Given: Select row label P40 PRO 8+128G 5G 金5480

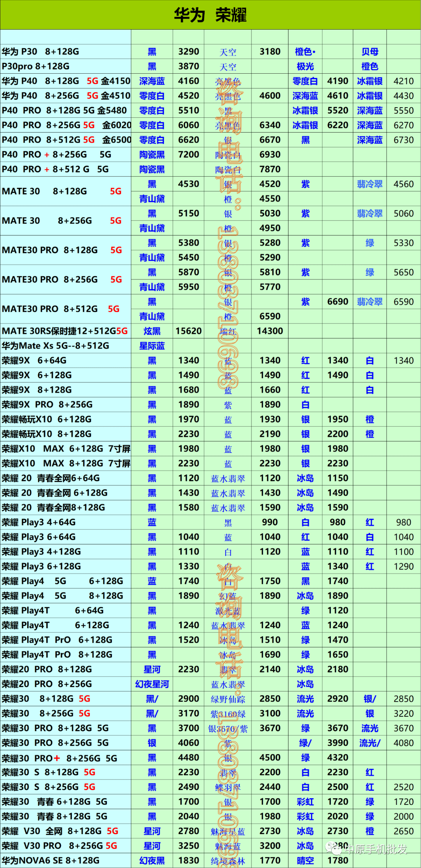Looking at the screenshot, I should pos(64,111).
